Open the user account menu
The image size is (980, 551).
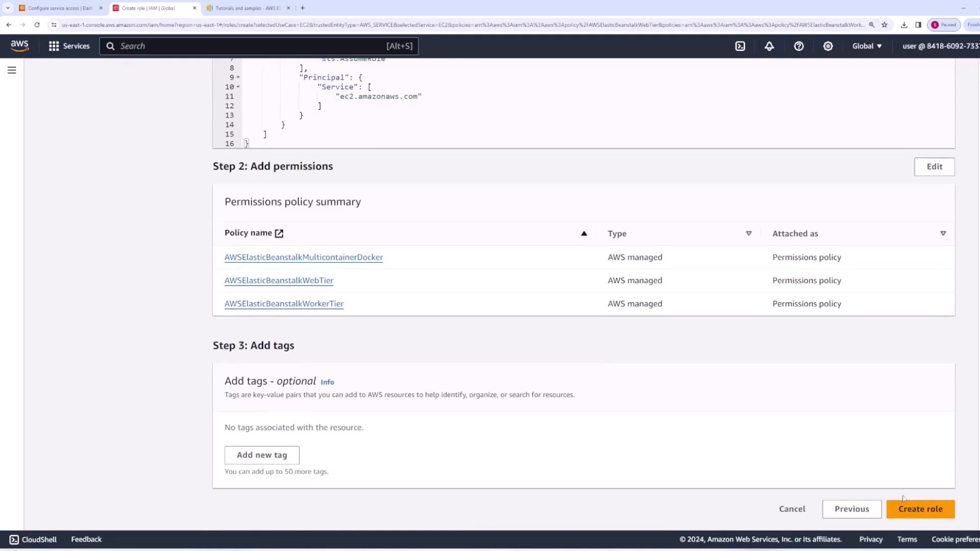tap(940, 46)
